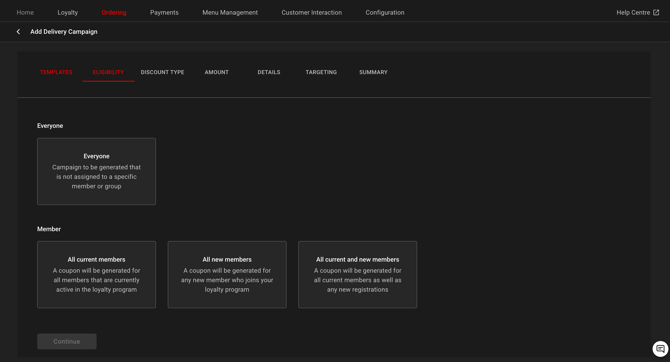The image size is (670, 362).
Task: Navigate to Menu Management
Action: [x=230, y=12]
